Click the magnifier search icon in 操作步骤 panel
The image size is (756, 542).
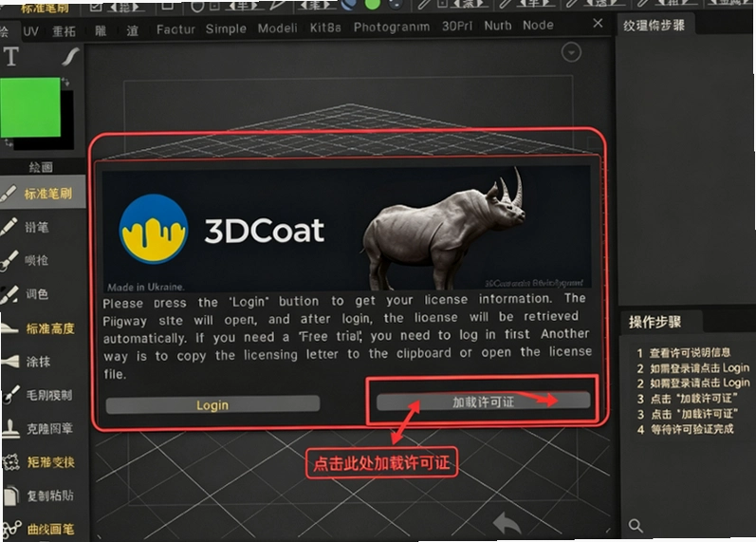click(x=636, y=525)
